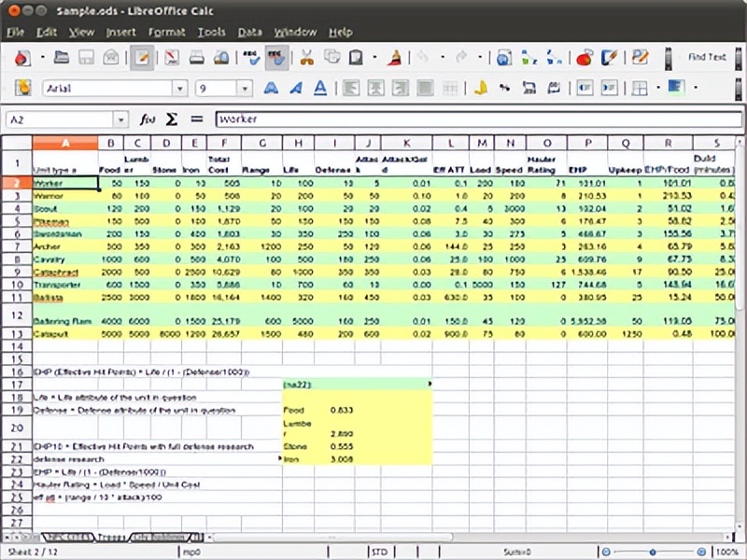Open the Function Wizard next to the Name Box

coord(146,121)
